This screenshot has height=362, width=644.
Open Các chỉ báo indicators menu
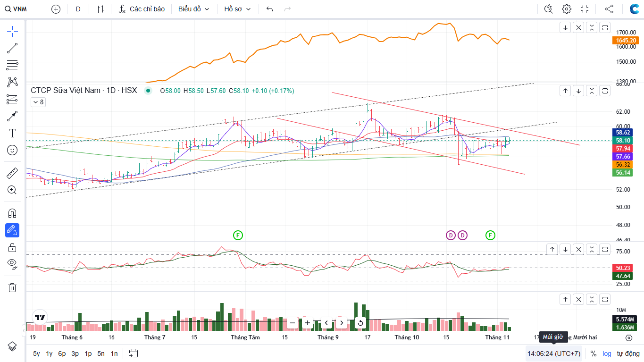[x=142, y=9]
